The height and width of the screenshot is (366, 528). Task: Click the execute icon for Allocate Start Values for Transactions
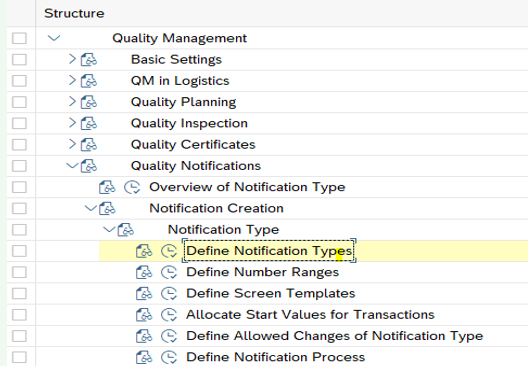coord(169,315)
